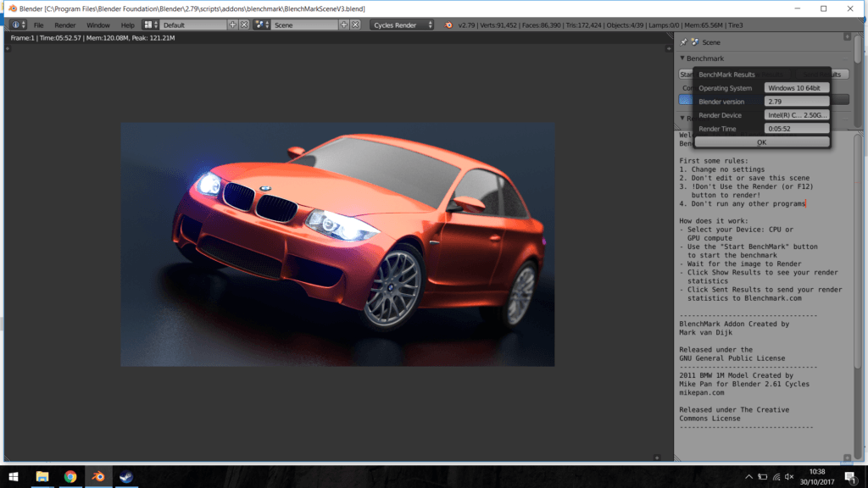
Task: Show hidden system tray icons
Action: [748, 476]
